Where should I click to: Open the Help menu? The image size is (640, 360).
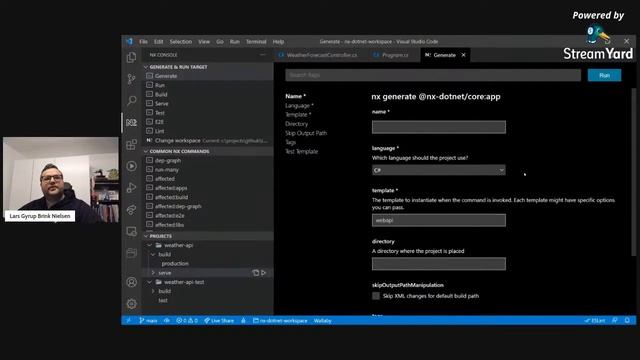click(278, 42)
